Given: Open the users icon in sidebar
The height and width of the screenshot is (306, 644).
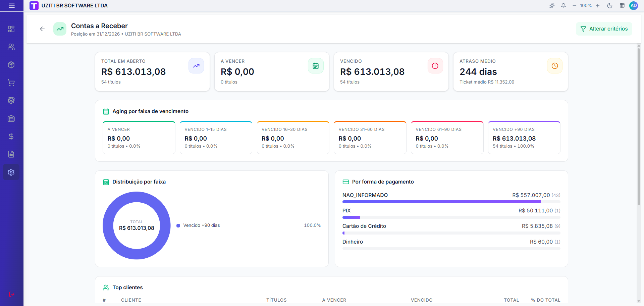Looking at the screenshot, I should tap(11, 47).
